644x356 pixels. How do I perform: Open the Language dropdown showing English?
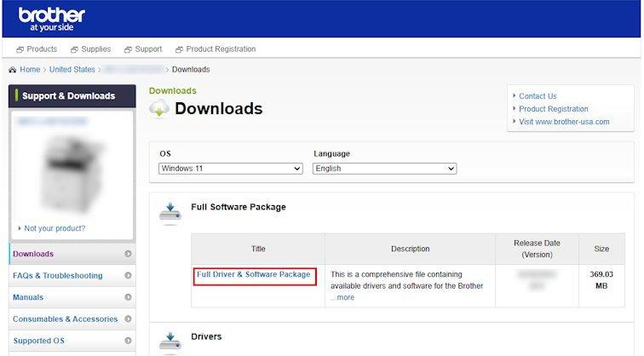coord(384,169)
